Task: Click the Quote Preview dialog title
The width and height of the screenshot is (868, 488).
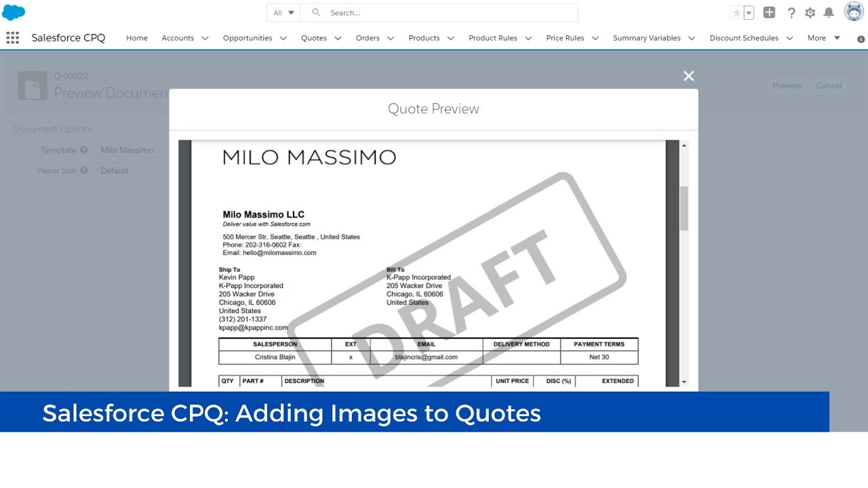Action: (433, 108)
